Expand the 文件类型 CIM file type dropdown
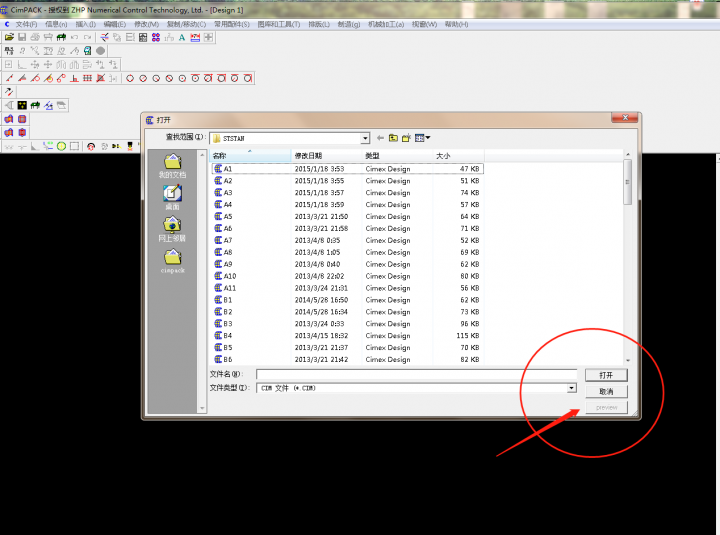The width and height of the screenshot is (720, 535). tap(572, 387)
